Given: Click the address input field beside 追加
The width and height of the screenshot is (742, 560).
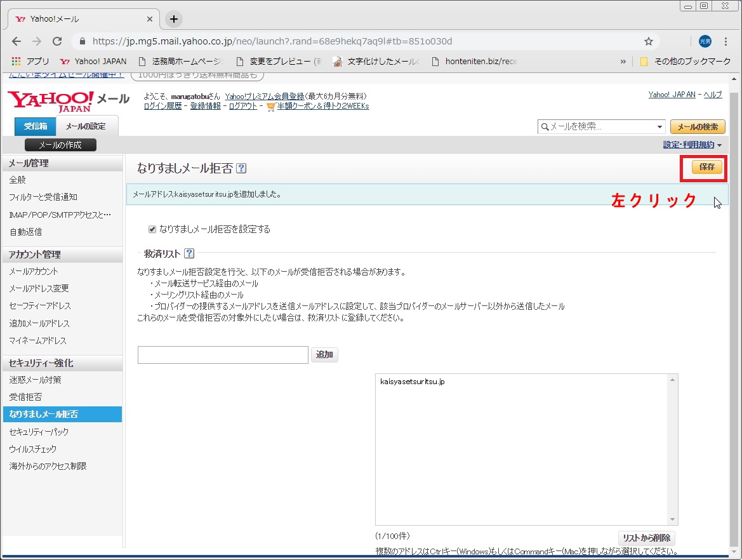Looking at the screenshot, I should (223, 354).
